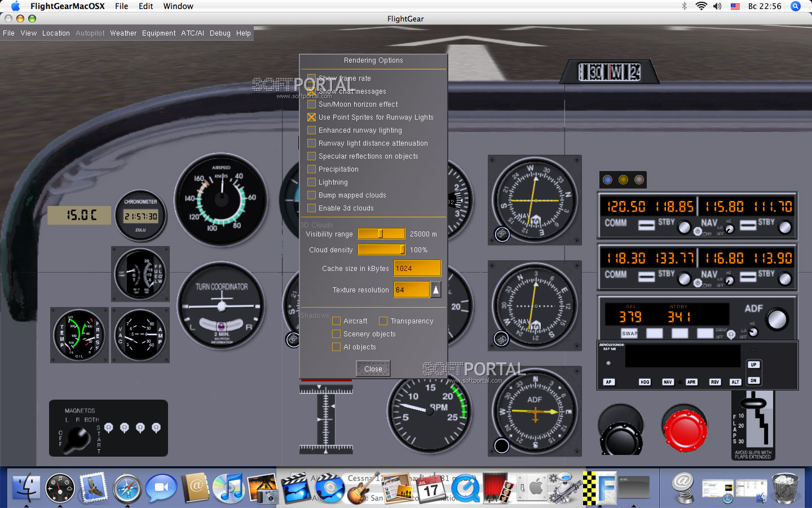Click the NAV1 HI/LO/OFF volume knob
The height and width of the screenshot is (508, 812).
(729, 229)
